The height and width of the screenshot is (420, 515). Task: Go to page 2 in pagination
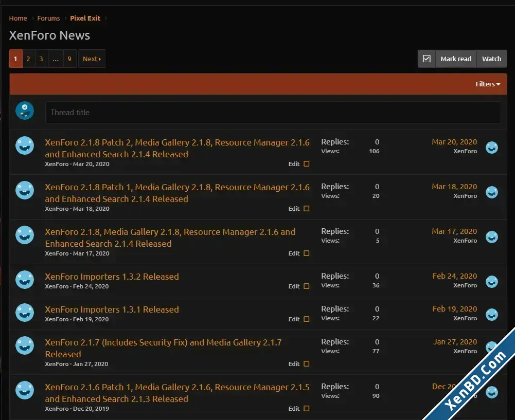tap(28, 59)
